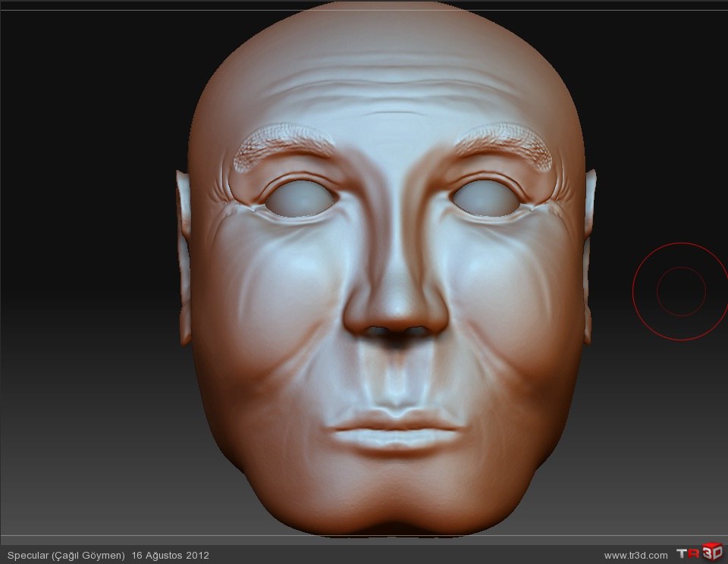The width and height of the screenshot is (728, 564).
Task: Click the www.tr3d.com link
Action: pos(635,555)
